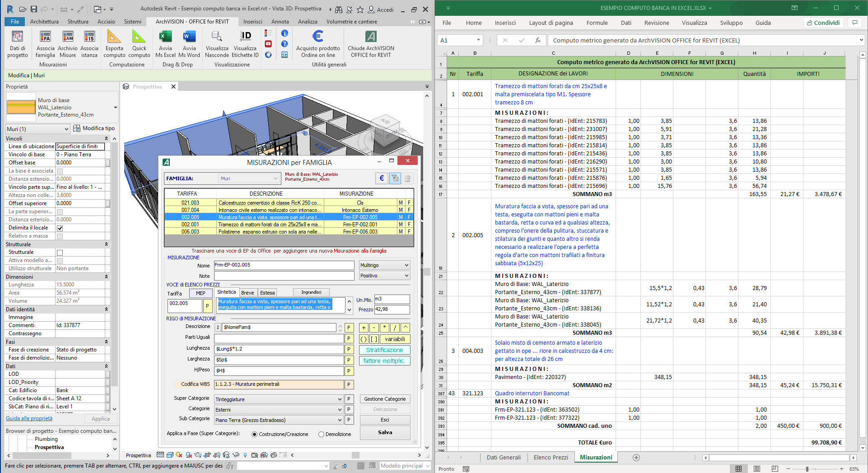Image resolution: width=868 pixels, height=473 pixels.
Task: Launch Quick computo tool
Action: [139, 44]
